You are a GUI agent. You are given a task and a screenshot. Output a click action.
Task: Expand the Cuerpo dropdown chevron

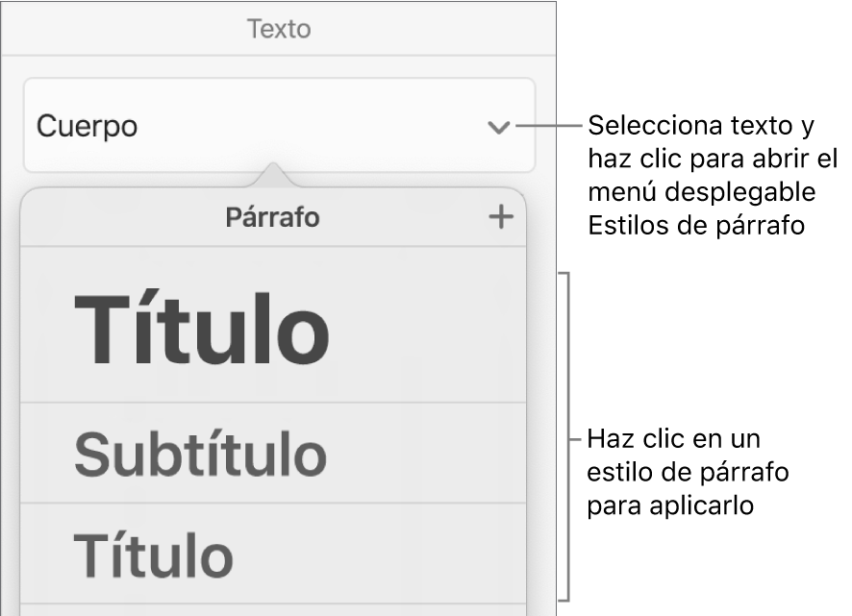coord(498,127)
